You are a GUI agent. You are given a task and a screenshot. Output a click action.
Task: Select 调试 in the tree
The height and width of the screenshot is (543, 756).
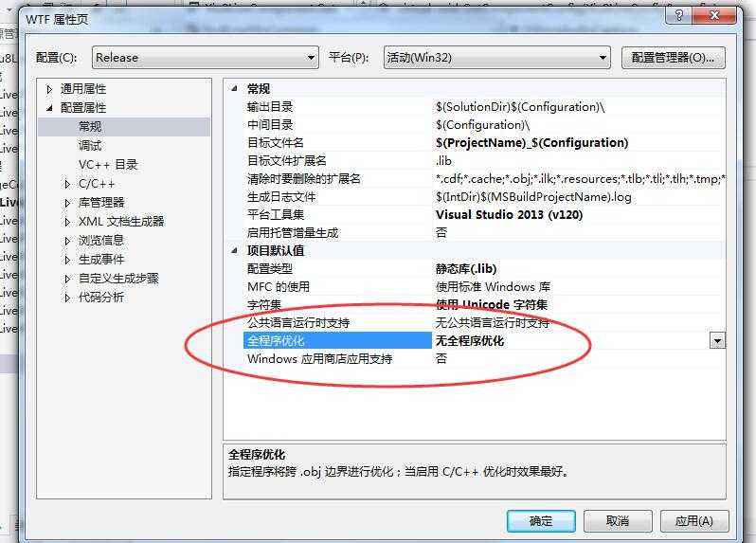[90, 146]
